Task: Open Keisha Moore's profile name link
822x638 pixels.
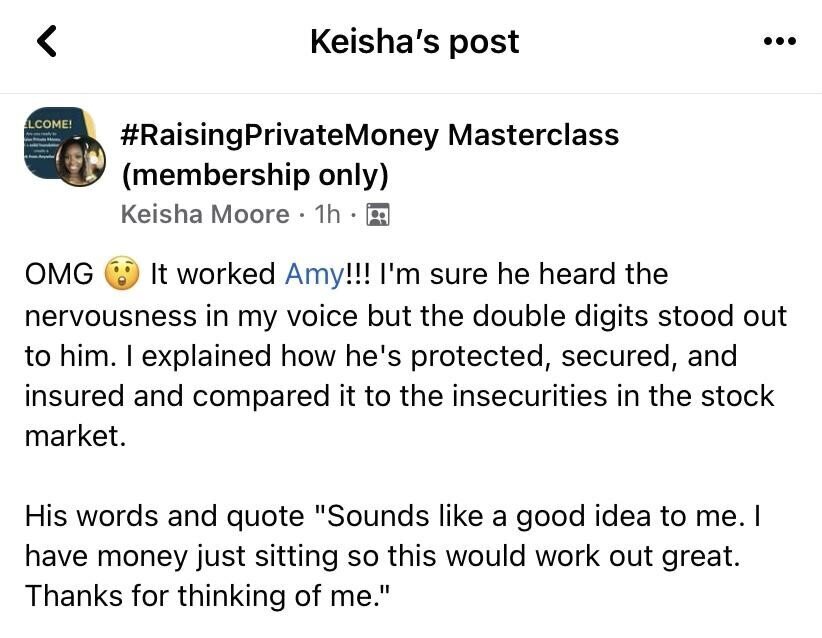Action: tap(204, 215)
